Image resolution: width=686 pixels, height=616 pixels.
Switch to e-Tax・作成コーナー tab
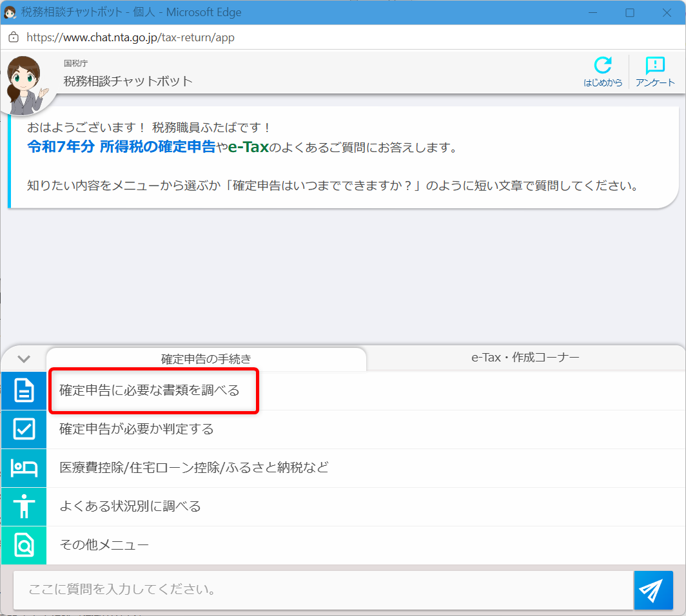click(525, 358)
